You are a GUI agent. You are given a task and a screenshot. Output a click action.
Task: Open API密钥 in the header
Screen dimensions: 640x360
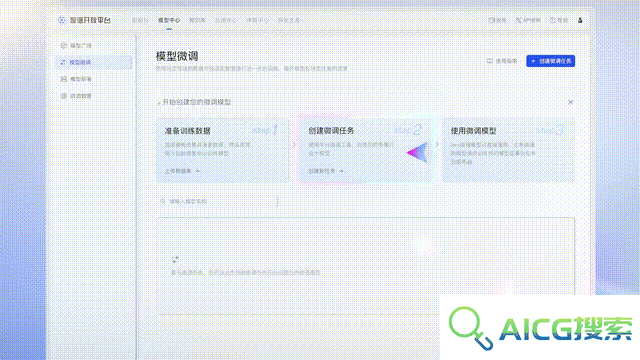click(528, 20)
